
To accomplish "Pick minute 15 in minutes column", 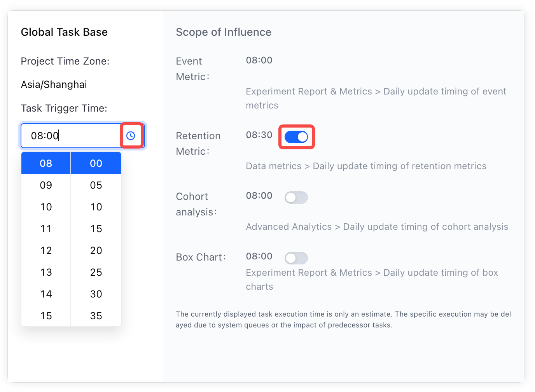I will [96, 229].
